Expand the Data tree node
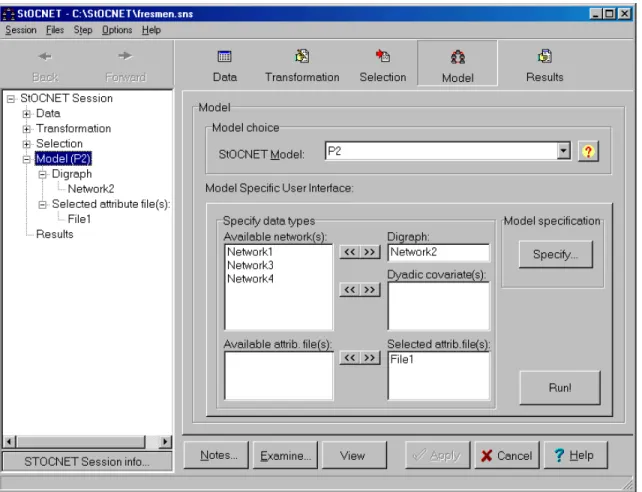 [x=27, y=114]
